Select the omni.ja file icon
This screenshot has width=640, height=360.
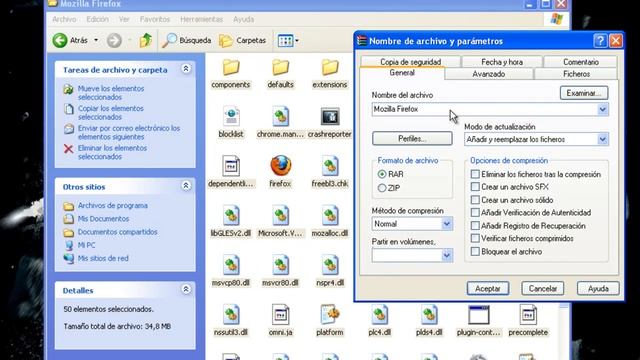tap(280, 315)
